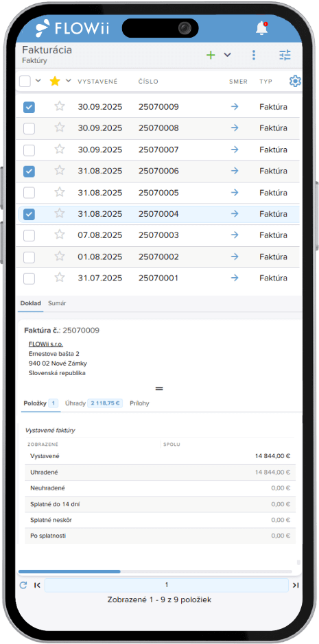
Task: Click the Splatné neskôr row
Action: 160,520
